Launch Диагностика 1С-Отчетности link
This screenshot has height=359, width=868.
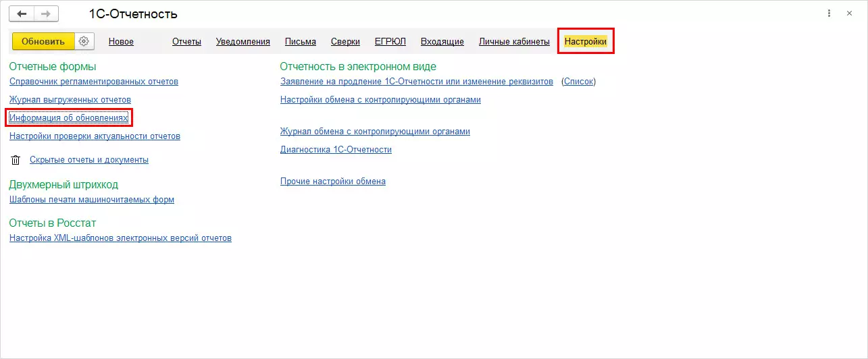pyautogui.click(x=336, y=150)
